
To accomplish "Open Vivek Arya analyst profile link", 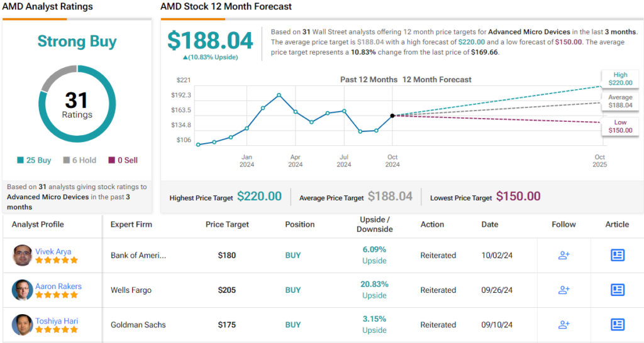I will click(x=53, y=251).
